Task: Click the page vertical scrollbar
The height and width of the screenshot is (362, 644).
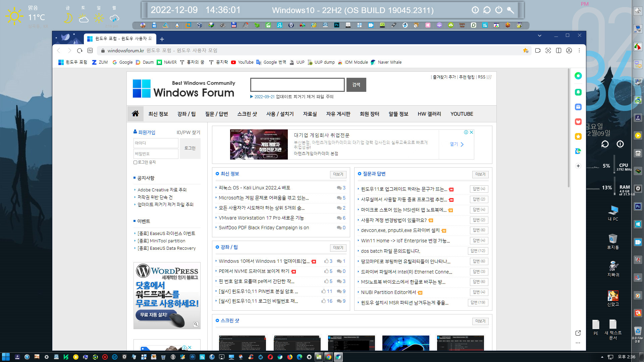Action: 569,128
